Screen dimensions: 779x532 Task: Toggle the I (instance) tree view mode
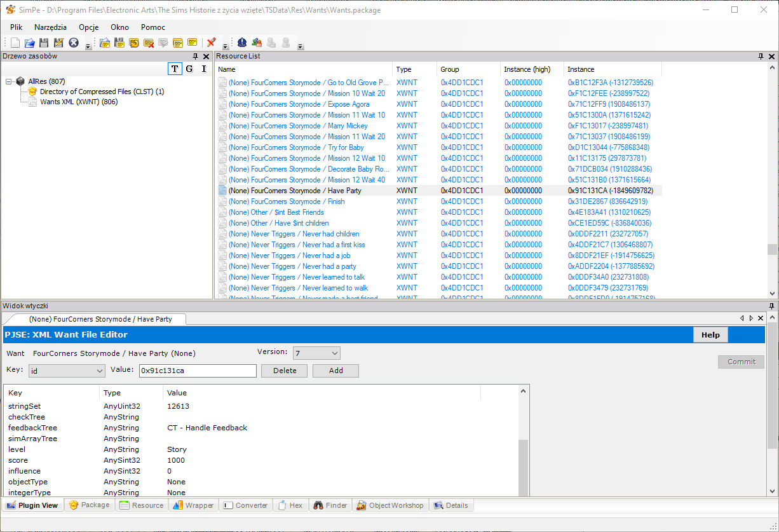[204, 69]
